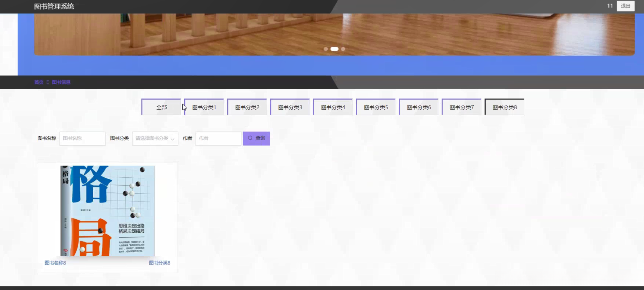Viewport: 644px width, 290px height.
Task: Select the active middle carousel indicator
Action: pos(334,49)
